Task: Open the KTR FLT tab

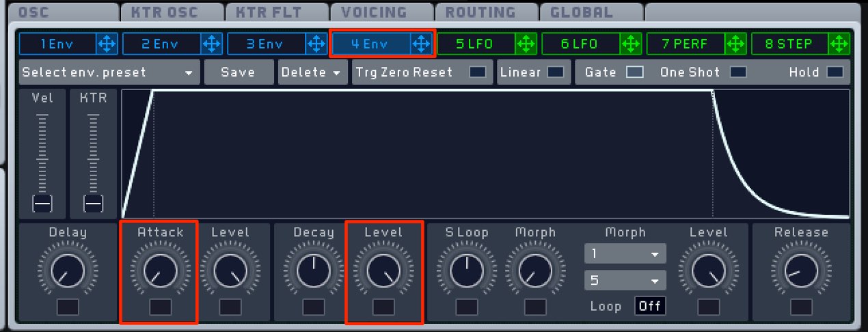Action: [x=275, y=12]
